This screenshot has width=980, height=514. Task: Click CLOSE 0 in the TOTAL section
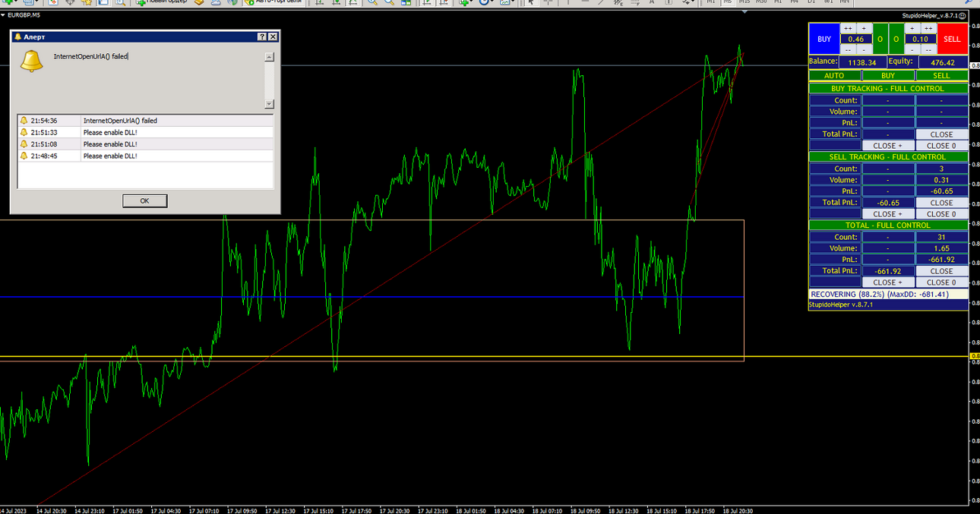(x=942, y=282)
